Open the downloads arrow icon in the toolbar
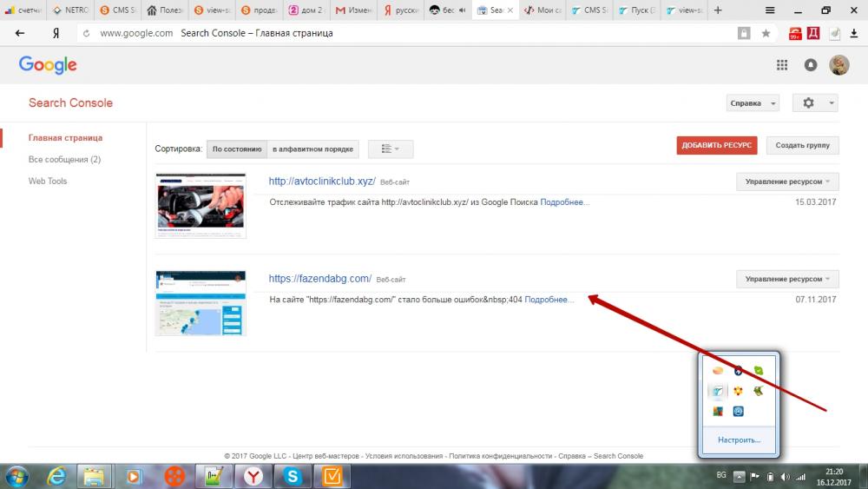 pos(853,33)
